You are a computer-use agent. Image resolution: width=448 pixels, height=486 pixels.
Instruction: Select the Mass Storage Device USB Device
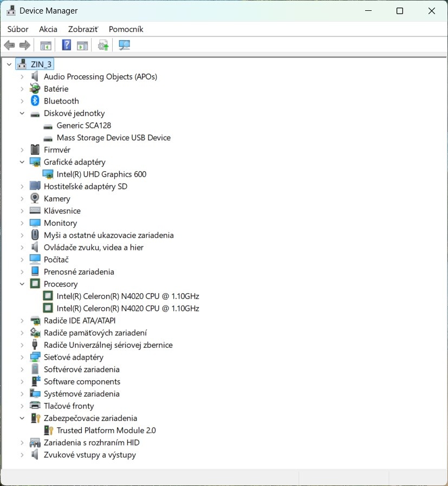(113, 138)
